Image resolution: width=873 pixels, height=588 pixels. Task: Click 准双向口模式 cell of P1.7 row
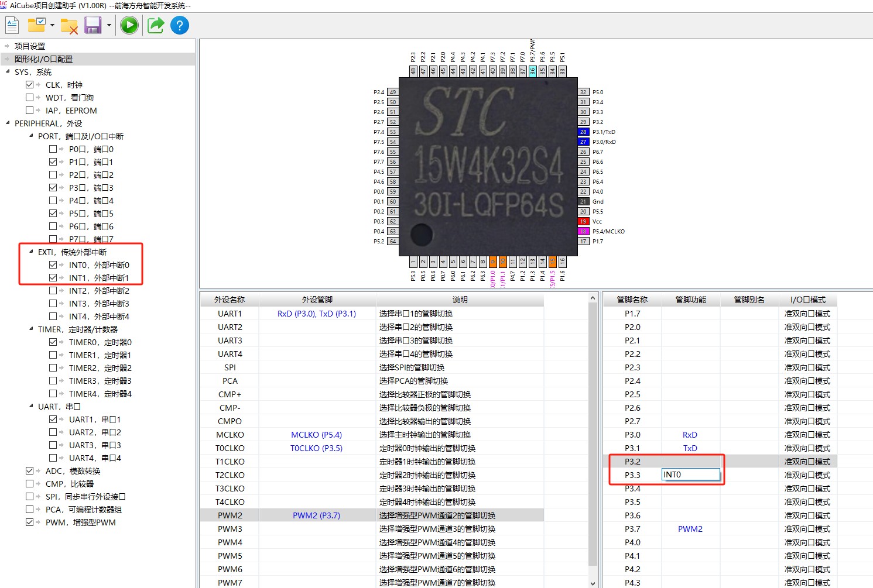[x=807, y=314]
